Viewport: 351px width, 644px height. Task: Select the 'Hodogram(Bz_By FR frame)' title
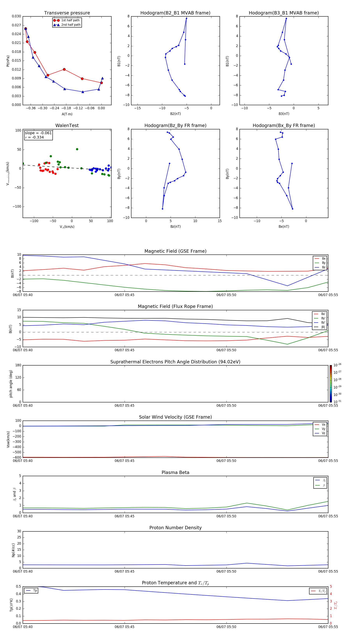pyautogui.click(x=175, y=125)
